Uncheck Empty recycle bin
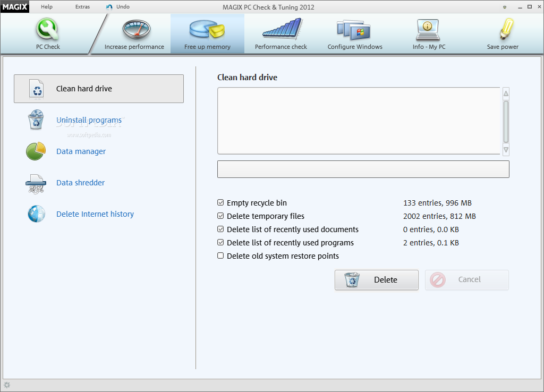The image size is (544, 392). coord(220,202)
